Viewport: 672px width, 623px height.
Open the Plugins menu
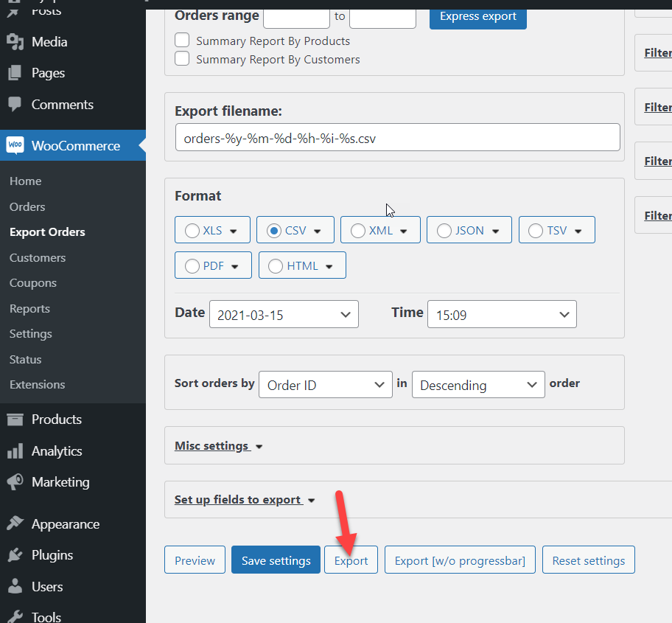(x=52, y=555)
